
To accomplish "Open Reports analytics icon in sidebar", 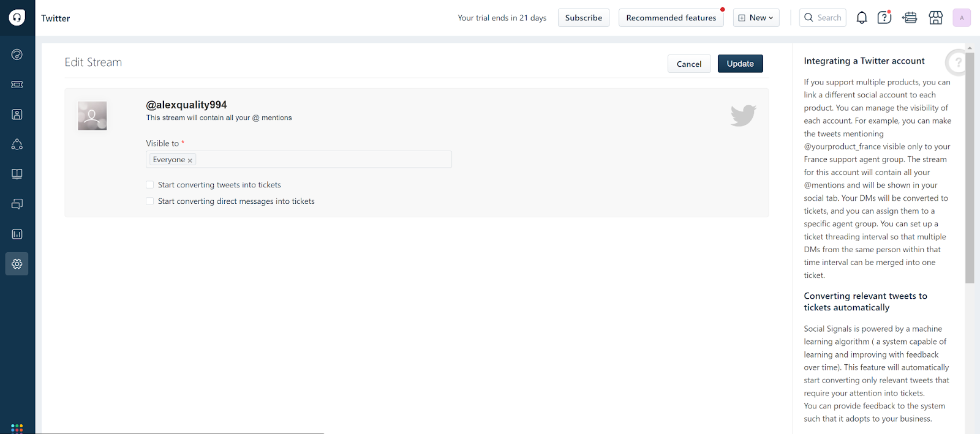I will [x=17, y=234].
